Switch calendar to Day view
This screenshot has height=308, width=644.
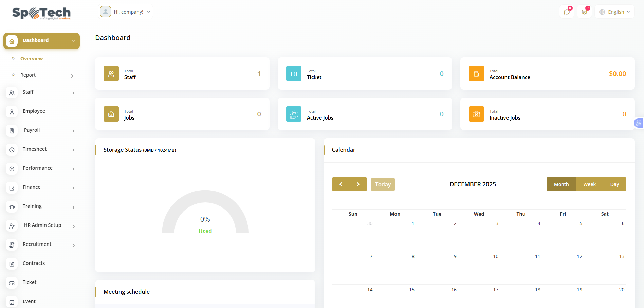tap(614, 184)
